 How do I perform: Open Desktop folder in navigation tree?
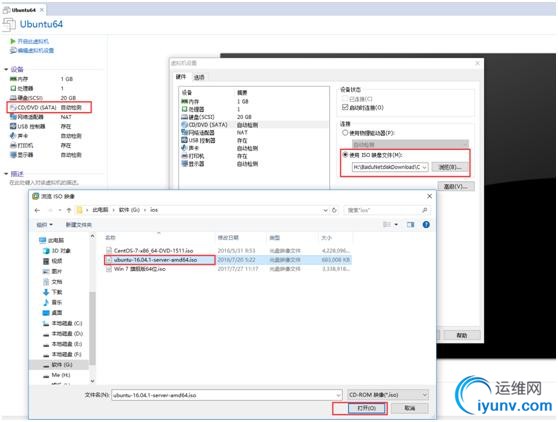[x=53, y=313]
